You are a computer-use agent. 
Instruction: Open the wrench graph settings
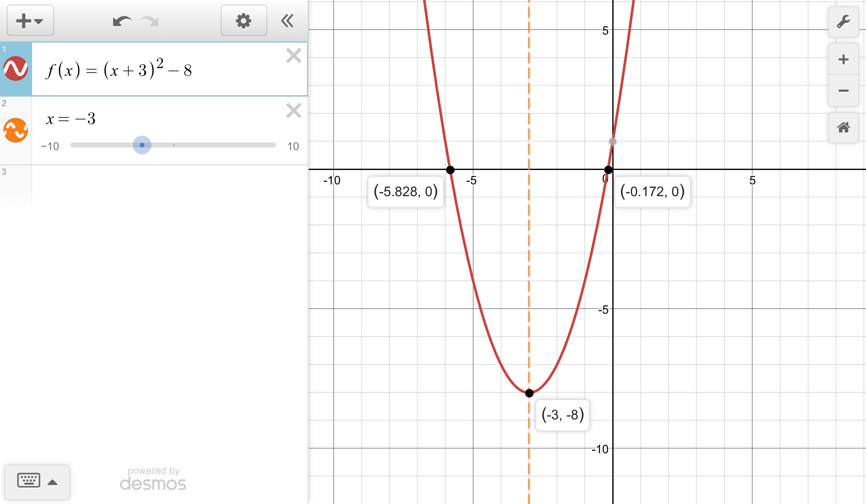843,22
